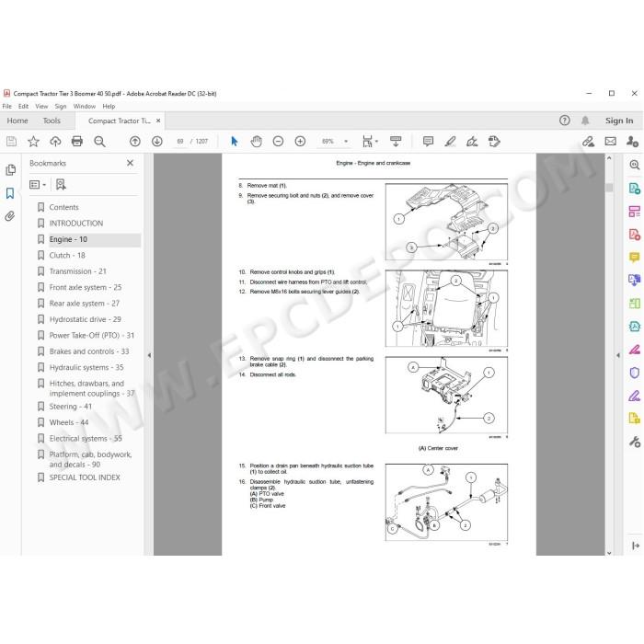644x644 pixels.
Task: Switch to Tools tab
Action: tap(52, 121)
